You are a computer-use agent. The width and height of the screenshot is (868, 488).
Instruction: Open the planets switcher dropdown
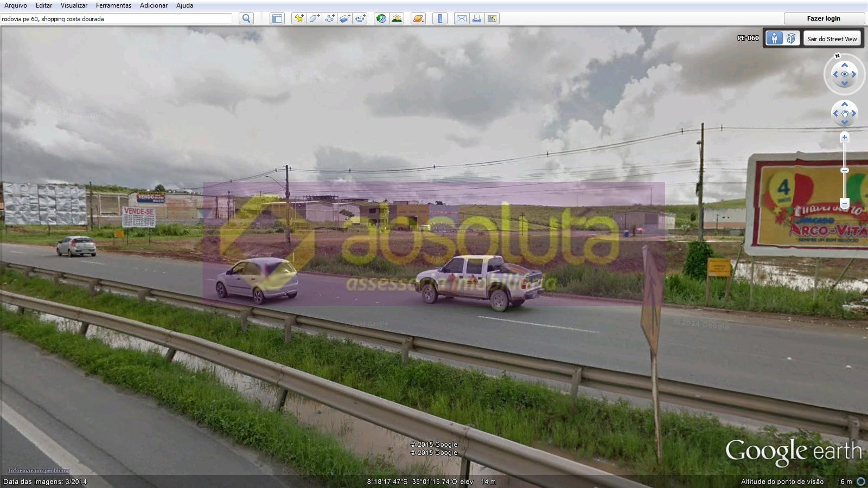point(418,18)
